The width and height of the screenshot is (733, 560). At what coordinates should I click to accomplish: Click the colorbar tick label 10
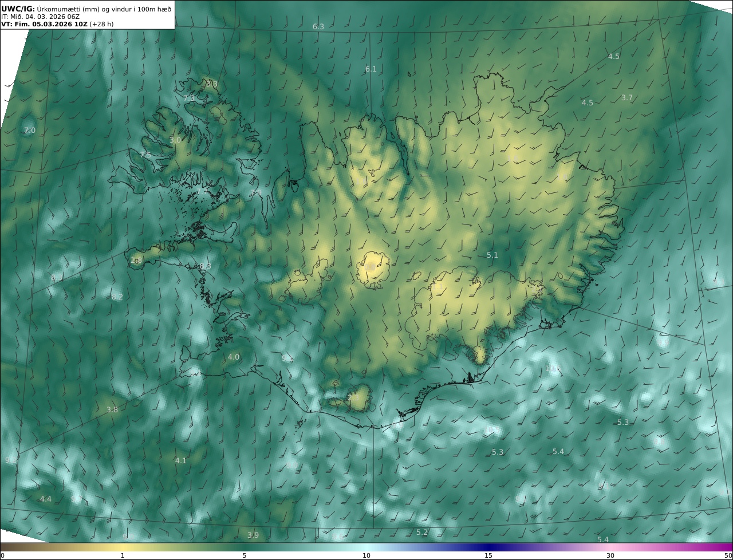(366, 556)
